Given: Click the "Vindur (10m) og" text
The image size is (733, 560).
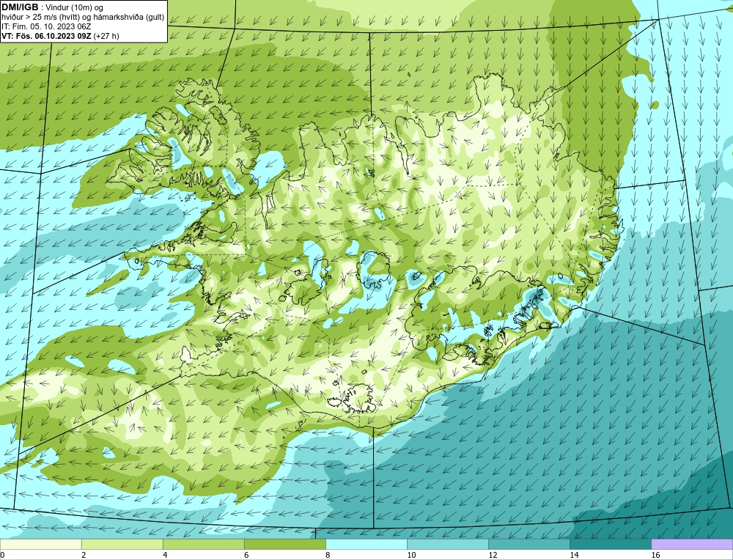Looking at the screenshot, I should pyautogui.click(x=75, y=7).
